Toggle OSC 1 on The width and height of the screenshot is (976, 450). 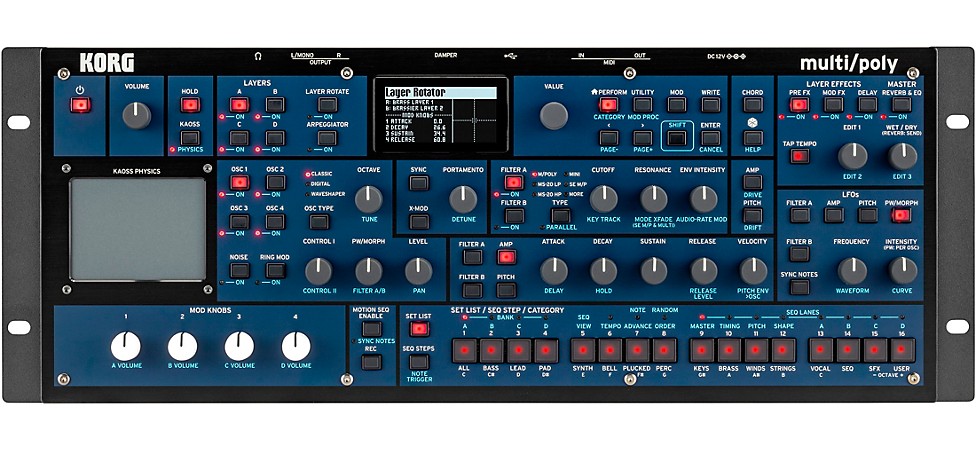(240, 182)
